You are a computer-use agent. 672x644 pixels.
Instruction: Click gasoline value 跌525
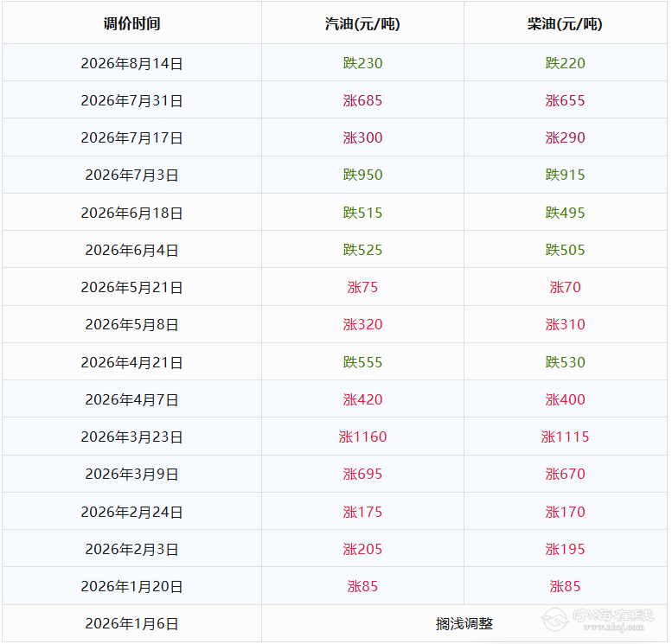[362, 250]
